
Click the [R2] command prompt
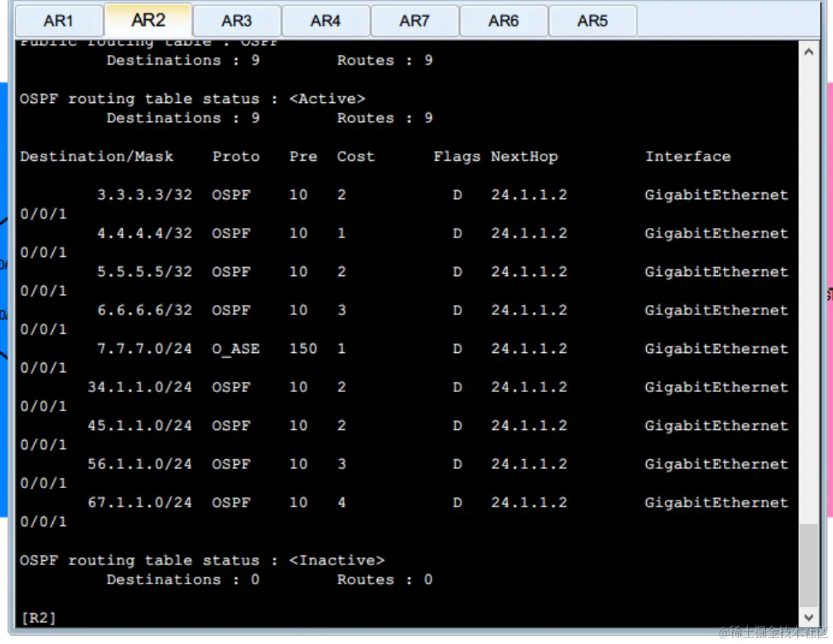pyautogui.click(x=38, y=618)
